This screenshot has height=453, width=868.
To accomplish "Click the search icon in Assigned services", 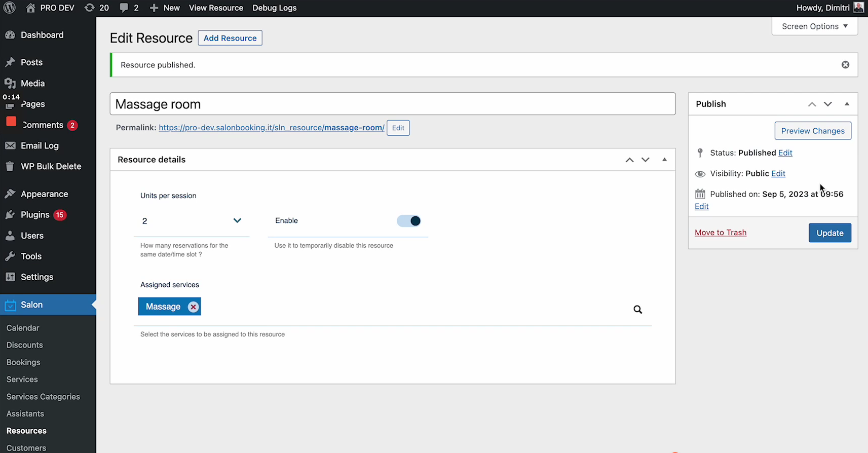I will [x=637, y=310].
